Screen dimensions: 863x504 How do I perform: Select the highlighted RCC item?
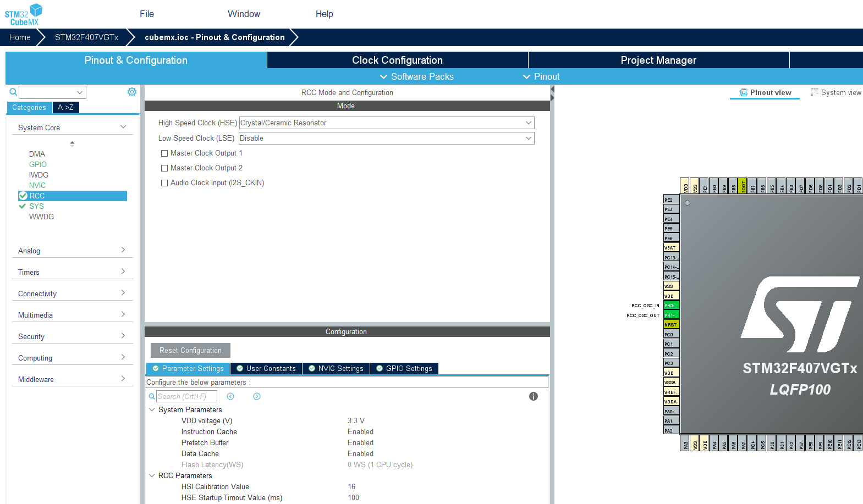[73, 196]
